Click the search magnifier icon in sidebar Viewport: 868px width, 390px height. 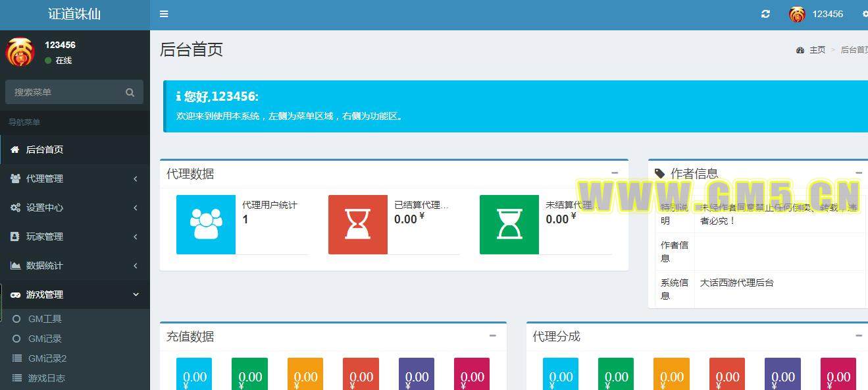(130, 92)
